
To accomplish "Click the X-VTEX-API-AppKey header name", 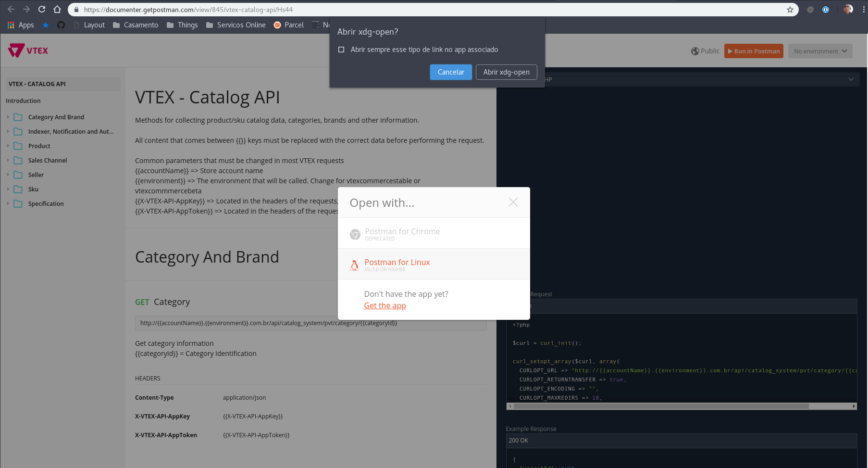I will tap(162, 417).
